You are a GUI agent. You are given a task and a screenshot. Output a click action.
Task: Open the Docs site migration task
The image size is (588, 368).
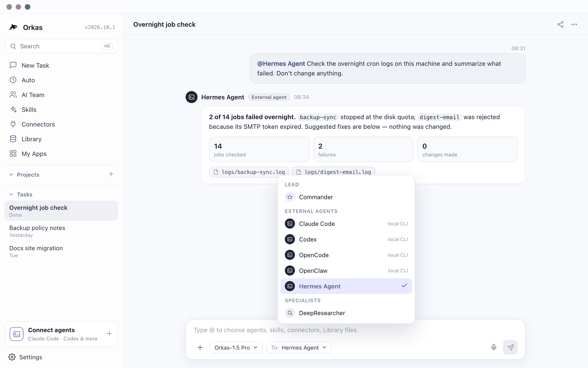click(61, 251)
